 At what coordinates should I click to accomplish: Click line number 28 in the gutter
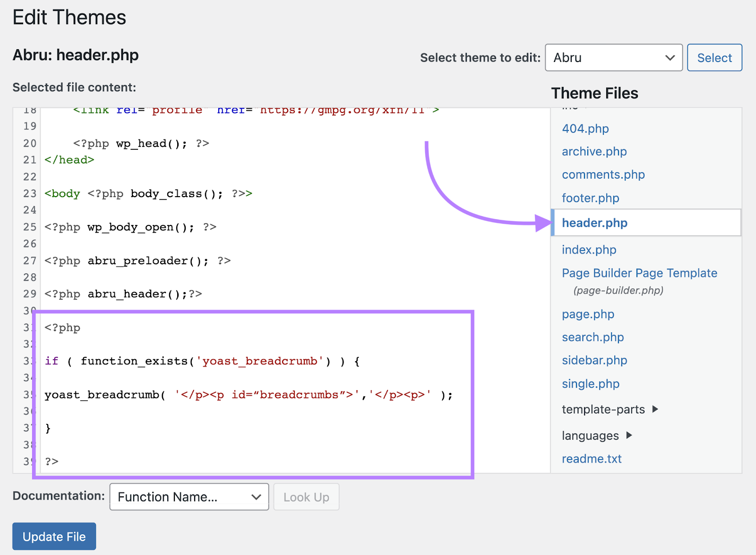(30, 277)
